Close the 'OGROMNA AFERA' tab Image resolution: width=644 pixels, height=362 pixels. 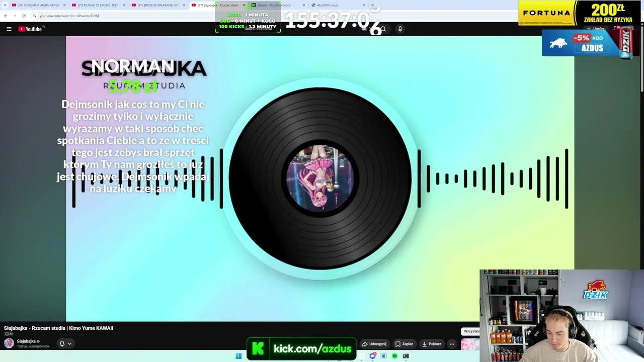[64, 5]
